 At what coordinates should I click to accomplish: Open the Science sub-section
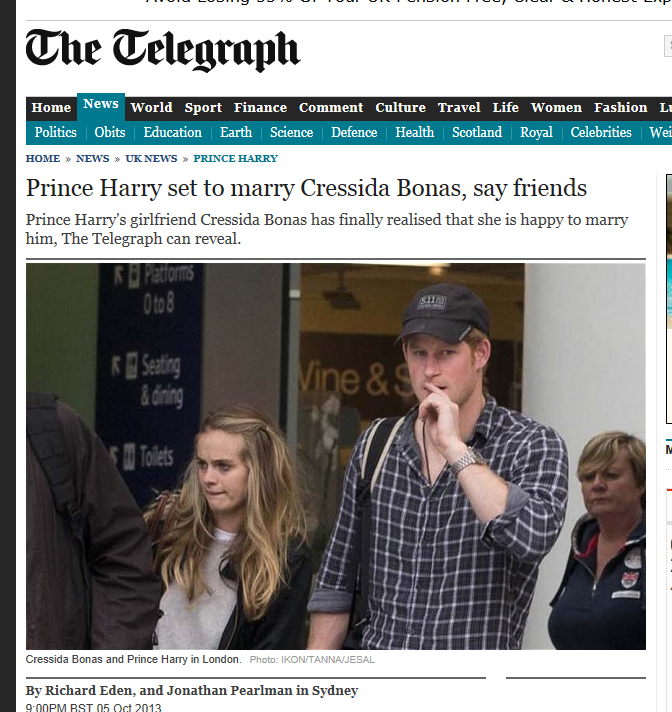pos(292,132)
